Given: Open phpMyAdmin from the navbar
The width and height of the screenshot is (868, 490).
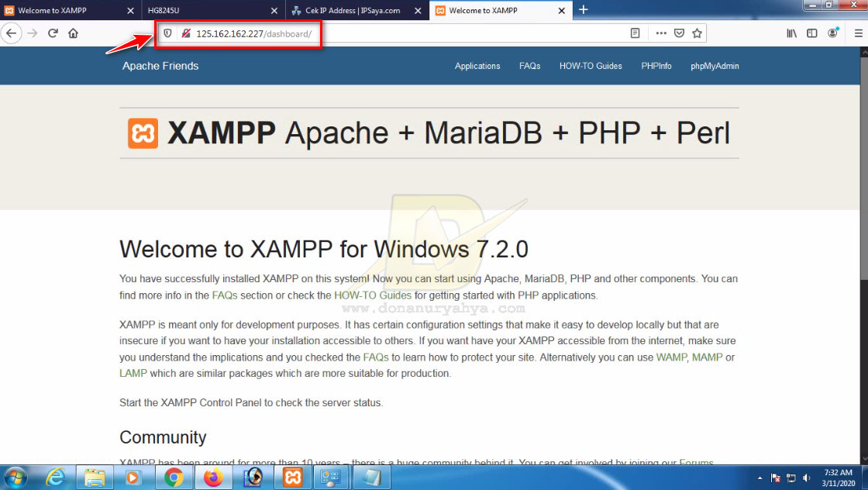Looking at the screenshot, I should pyautogui.click(x=715, y=66).
